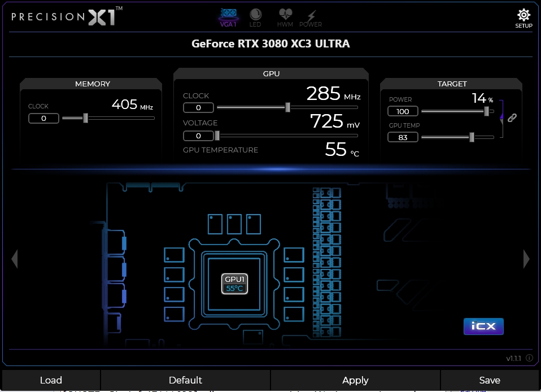Click the GPU voltage slider handle

(217, 136)
